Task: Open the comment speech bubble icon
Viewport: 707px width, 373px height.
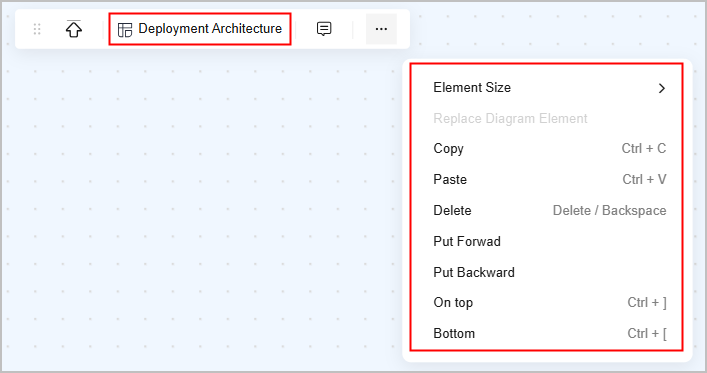Action: pyautogui.click(x=324, y=29)
